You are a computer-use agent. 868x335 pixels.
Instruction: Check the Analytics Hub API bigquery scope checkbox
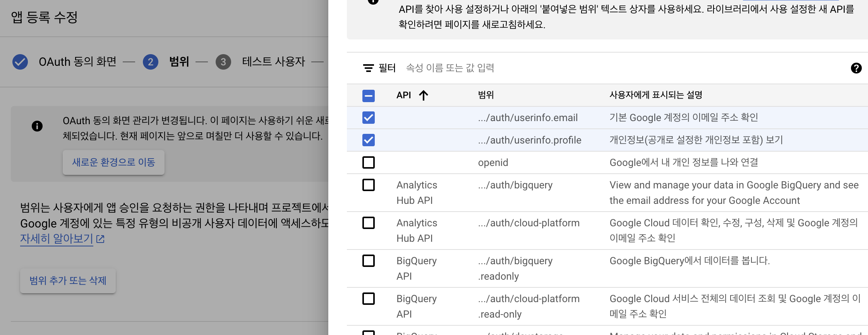coord(369,185)
